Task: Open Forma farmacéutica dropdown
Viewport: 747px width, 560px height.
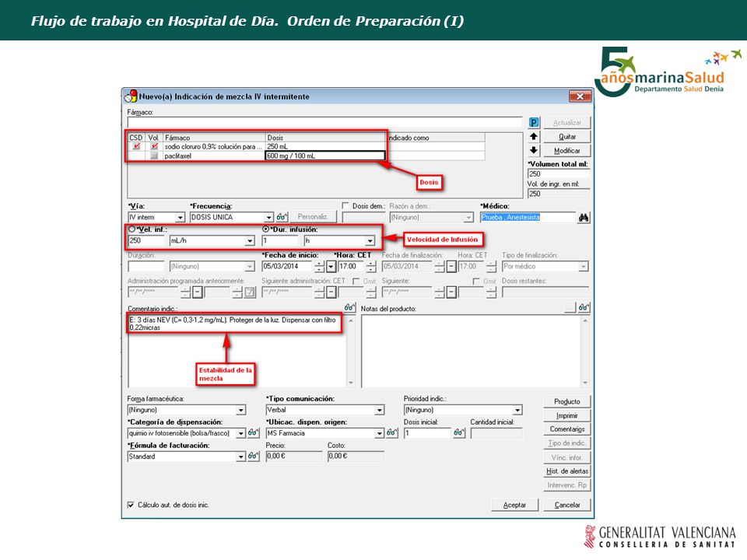Action: click(x=241, y=410)
